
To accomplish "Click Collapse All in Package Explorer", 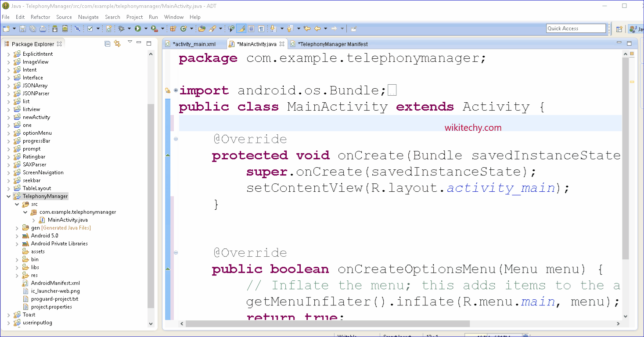I will click(x=108, y=43).
